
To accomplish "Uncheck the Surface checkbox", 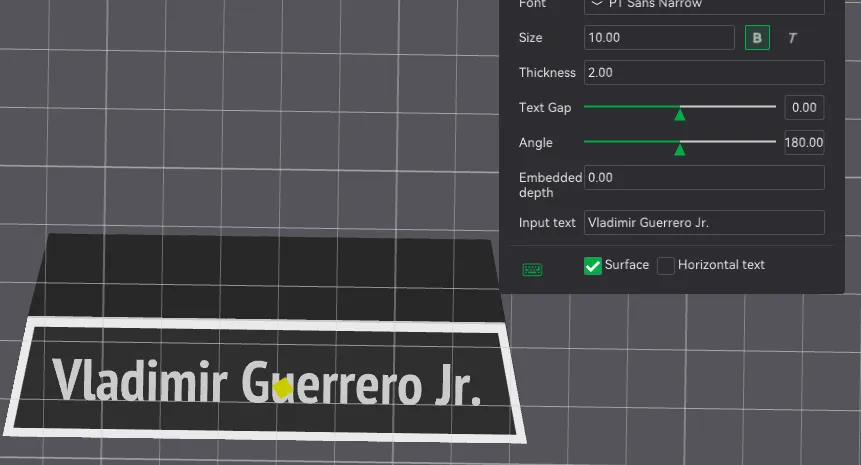I will pyautogui.click(x=593, y=266).
